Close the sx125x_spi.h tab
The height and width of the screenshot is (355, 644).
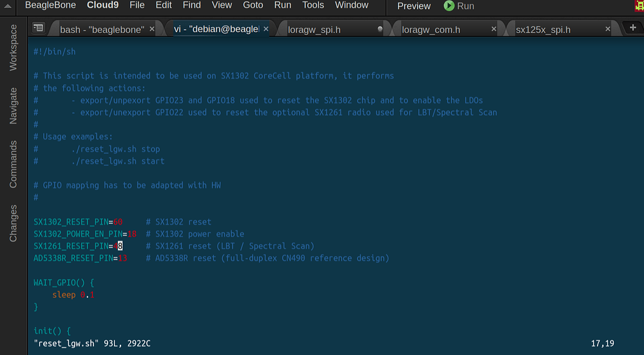[x=608, y=29]
